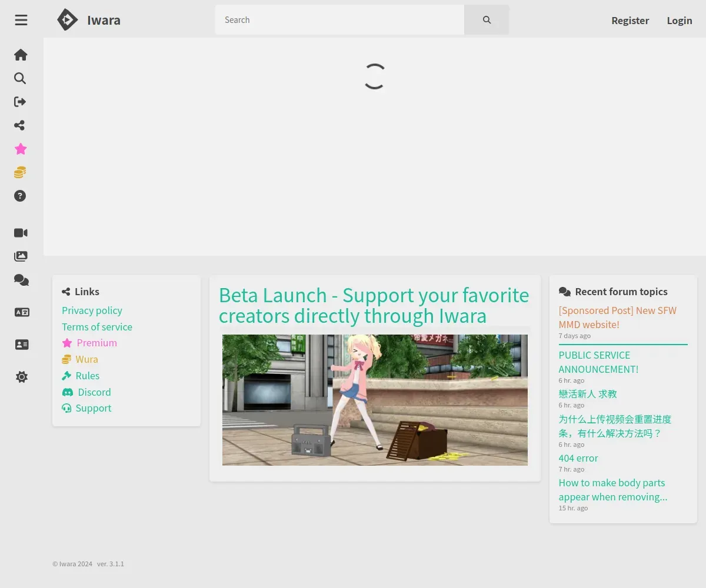Open the Wura link in Links
The width and height of the screenshot is (706, 588).
click(x=80, y=359)
